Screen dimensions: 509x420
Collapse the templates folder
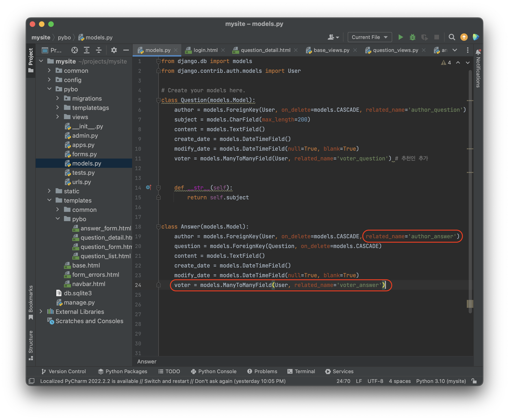[49, 200]
